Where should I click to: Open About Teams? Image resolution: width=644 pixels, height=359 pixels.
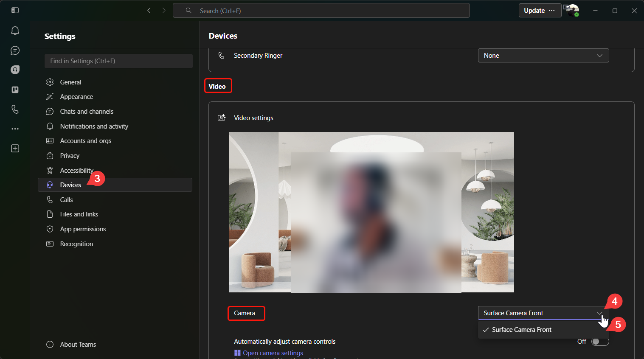pos(115,344)
